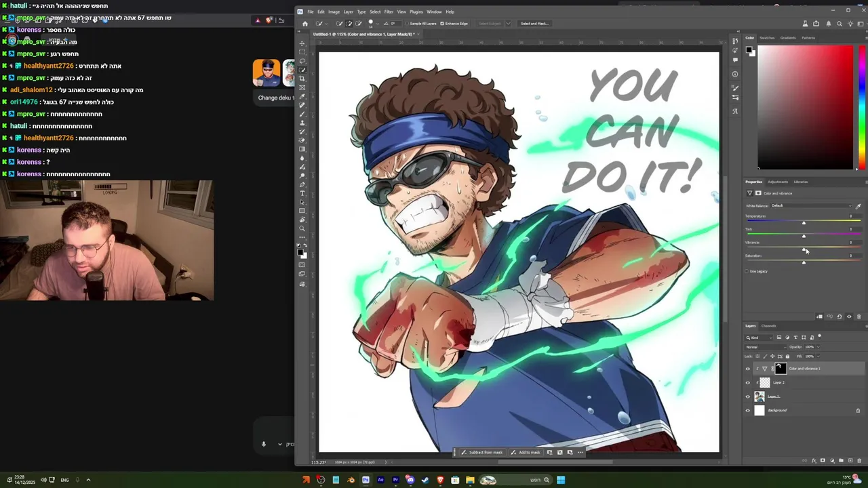The width and height of the screenshot is (868, 488).
Task: Select the Clone Stamp tool
Action: click(x=302, y=123)
